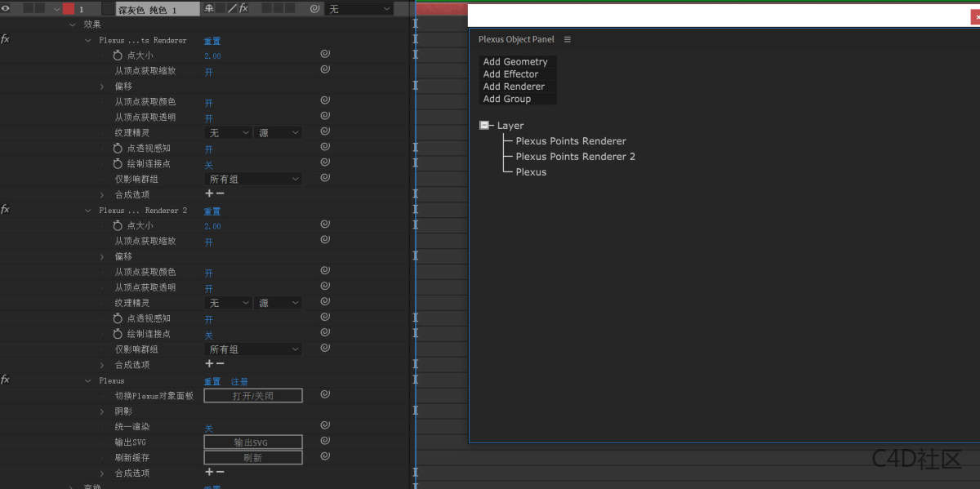Click Add Renderer in Plexus Object Panel
The image size is (980, 489).
tap(514, 87)
